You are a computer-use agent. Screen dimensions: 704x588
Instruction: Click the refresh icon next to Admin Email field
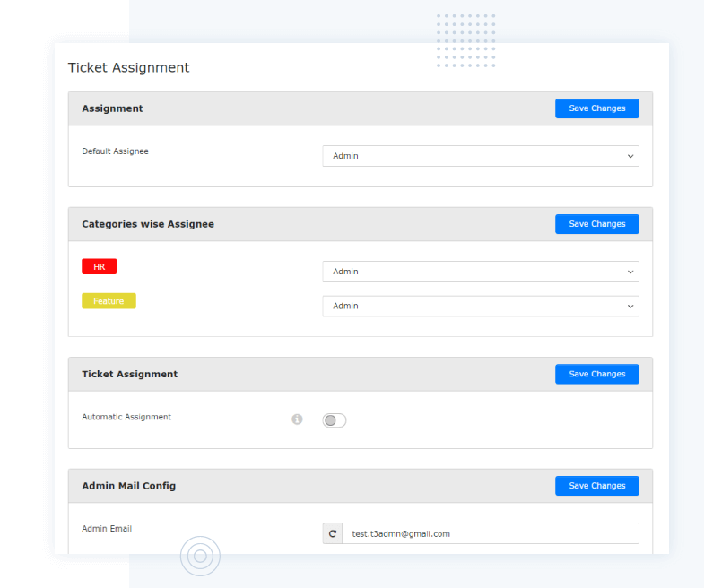click(333, 533)
